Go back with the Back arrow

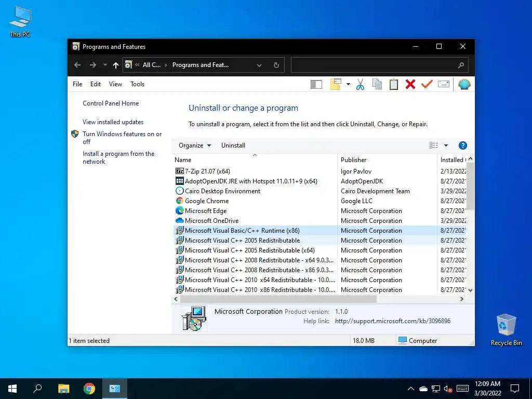click(77, 65)
